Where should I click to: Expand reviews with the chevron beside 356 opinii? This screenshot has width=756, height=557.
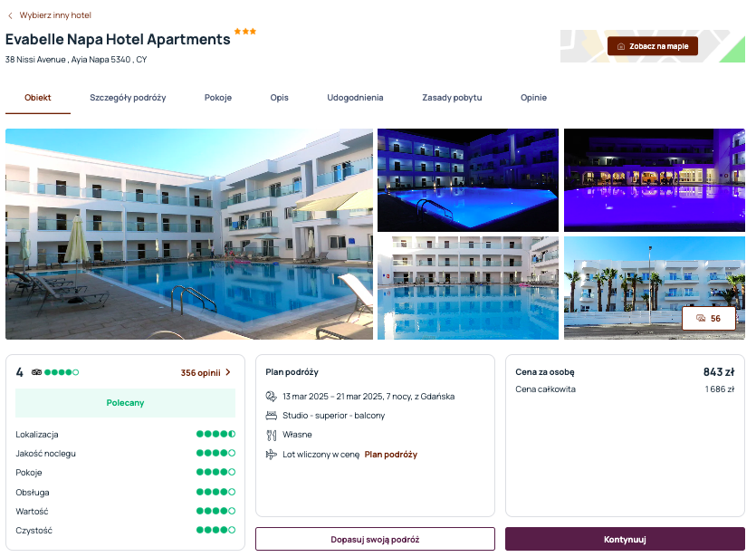(x=228, y=372)
